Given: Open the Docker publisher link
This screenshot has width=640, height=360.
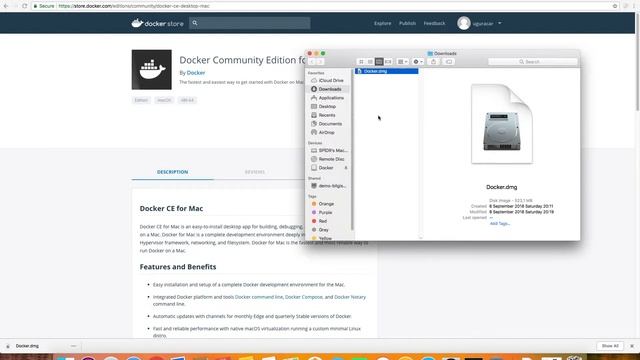Looking at the screenshot, I should click(x=196, y=73).
